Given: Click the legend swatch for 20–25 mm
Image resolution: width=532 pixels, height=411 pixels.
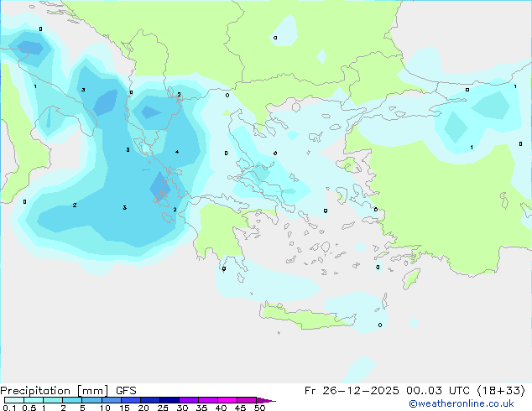Looking at the screenshot, I should click(x=150, y=400).
